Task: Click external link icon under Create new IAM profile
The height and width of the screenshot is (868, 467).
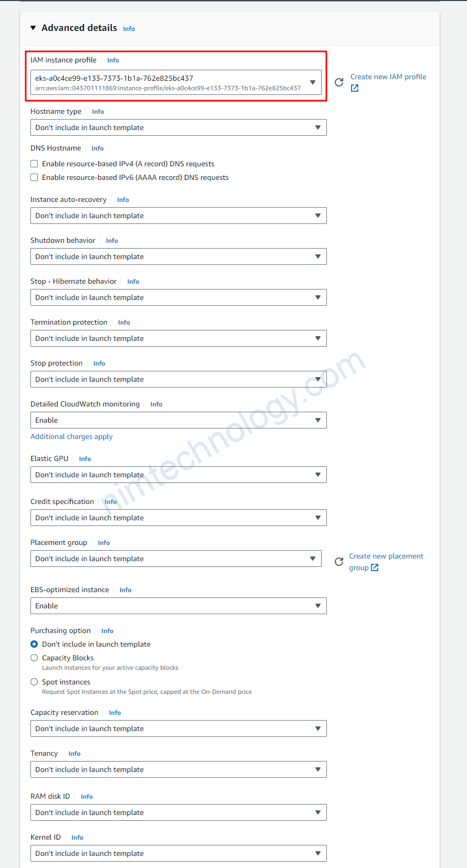Action: (355, 88)
